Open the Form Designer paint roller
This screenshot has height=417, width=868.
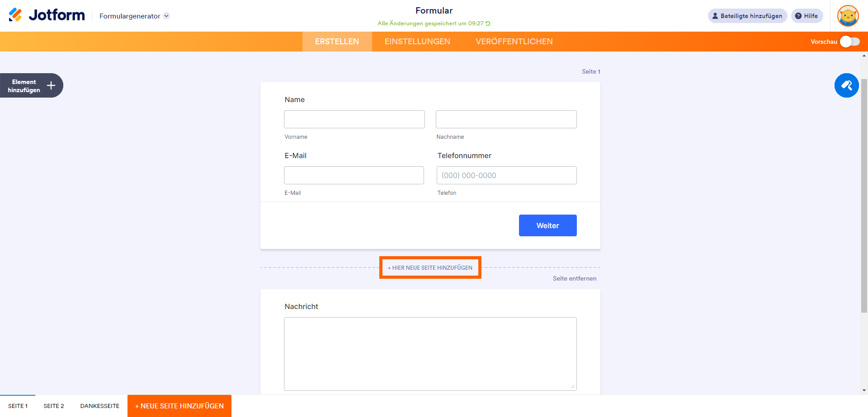point(846,85)
